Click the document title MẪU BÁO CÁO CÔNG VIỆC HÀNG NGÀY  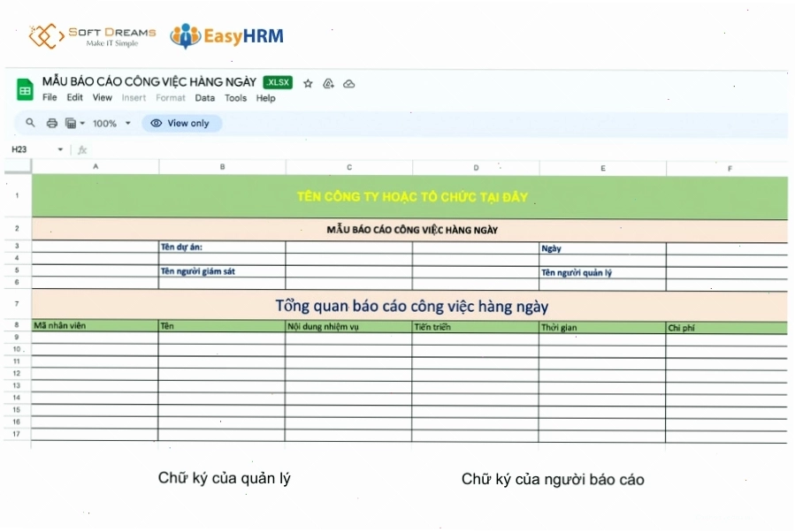tap(149, 81)
